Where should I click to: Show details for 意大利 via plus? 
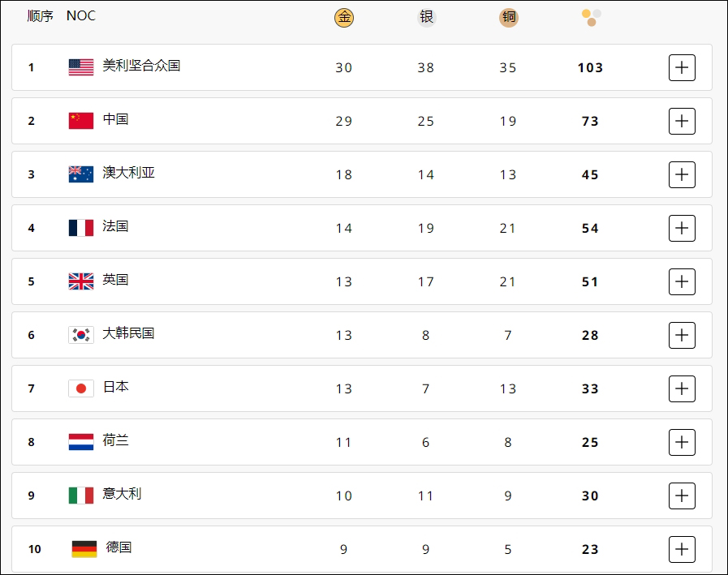click(x=682, y=496)
